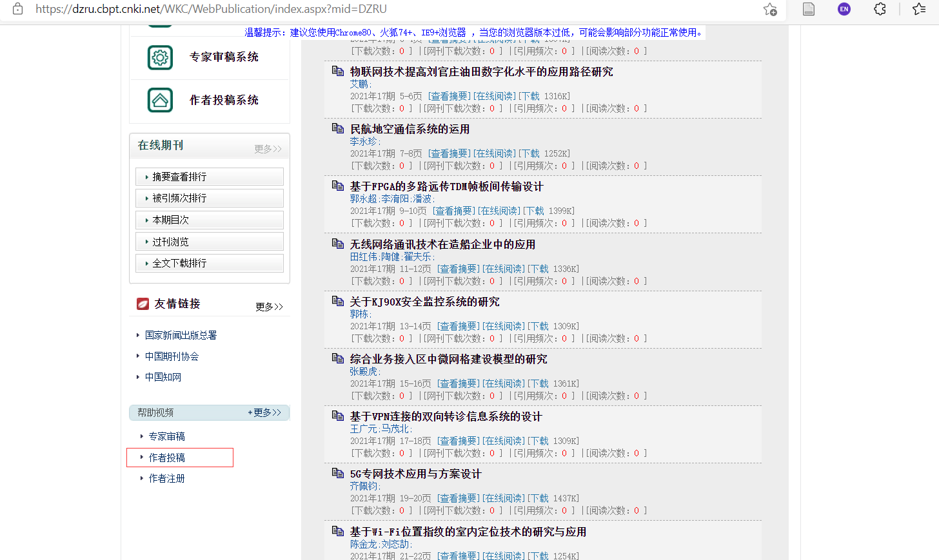Click the gear icon for 专家审稿系统
Image resolution: width=939 pixels, height=560 pixels.
[x=159, y=57]
